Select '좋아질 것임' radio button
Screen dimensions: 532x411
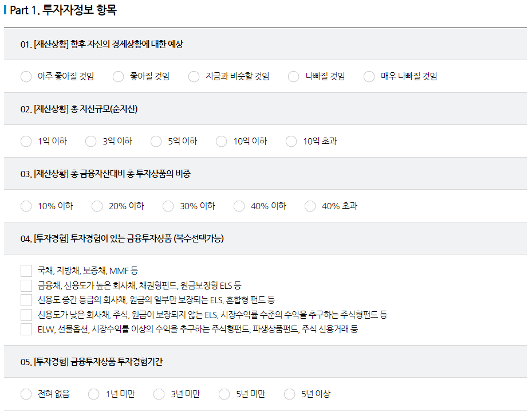118,76
